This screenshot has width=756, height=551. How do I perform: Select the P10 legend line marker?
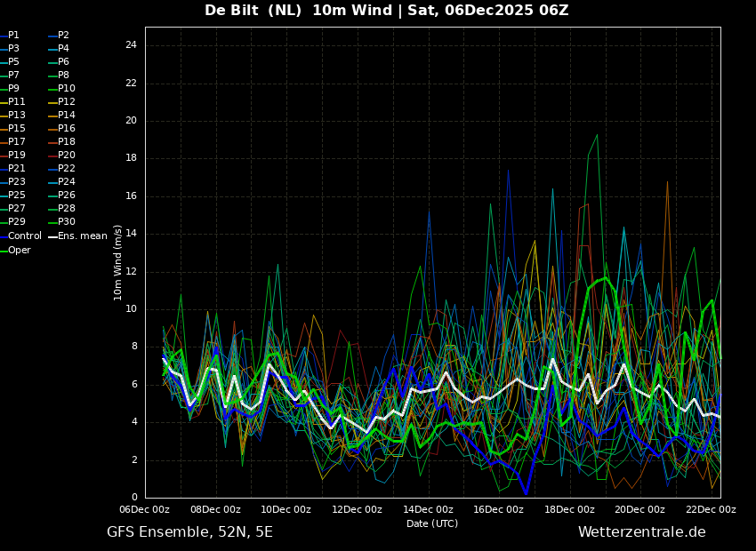tap(52, 89)
